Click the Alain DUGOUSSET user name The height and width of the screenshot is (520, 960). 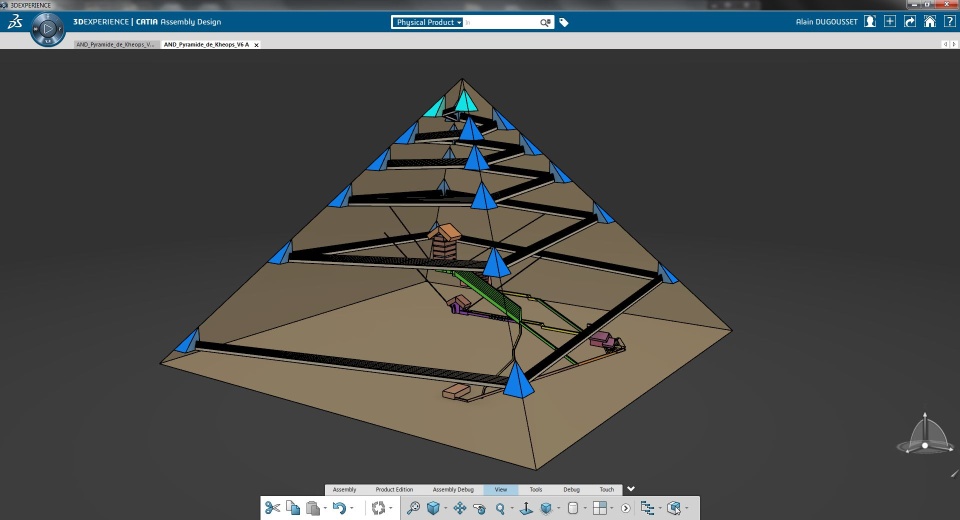click(x=827, y=21)
